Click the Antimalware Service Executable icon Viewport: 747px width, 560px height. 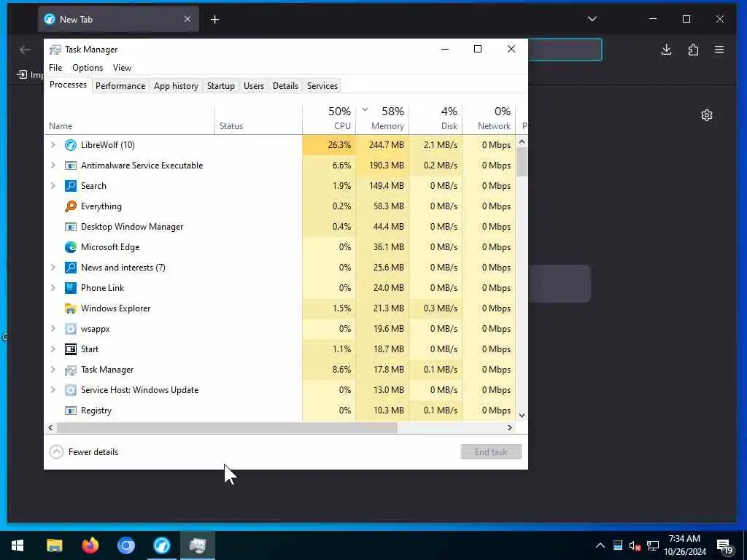tap(71, 166)
